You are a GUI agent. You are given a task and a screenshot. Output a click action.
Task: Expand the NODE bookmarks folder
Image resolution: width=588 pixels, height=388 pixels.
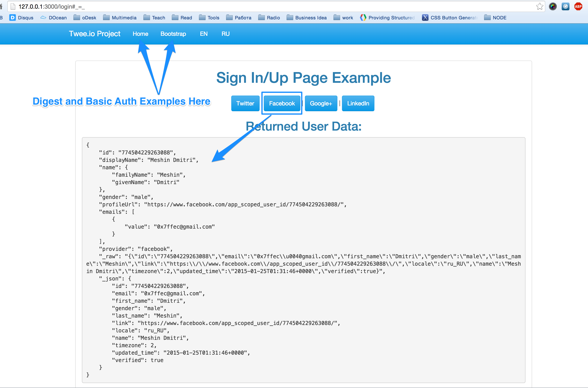[495, 18]
